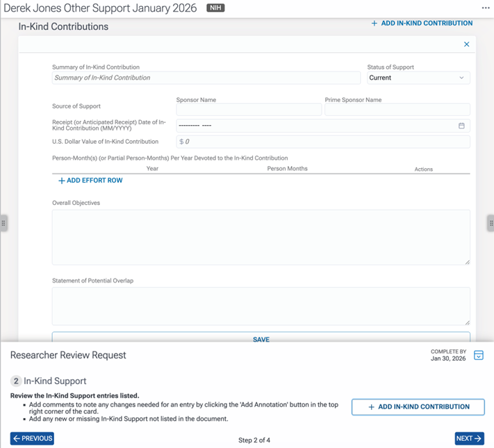Open the three-dot more options menu
This screenshot has width=494, height=448.
click(485, 8)
